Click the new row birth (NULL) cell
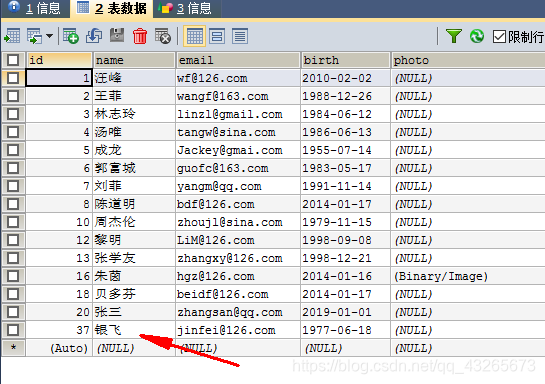Viewport: 545px width, 384px height. click(x=345, y=348)
